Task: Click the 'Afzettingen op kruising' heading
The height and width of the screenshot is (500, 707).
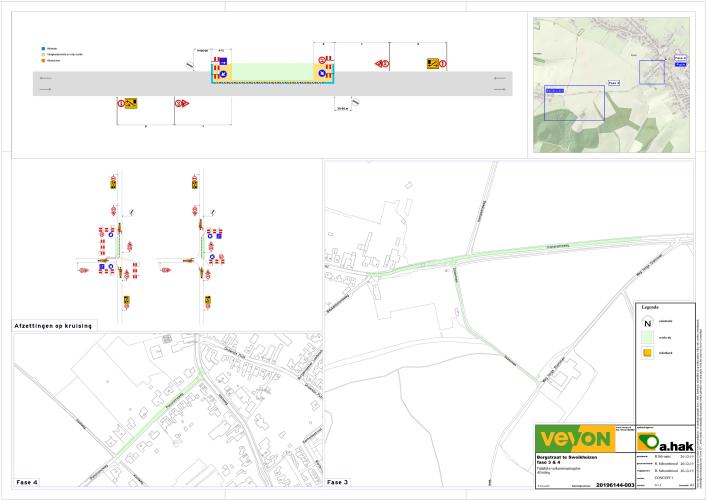Action: 54,327
